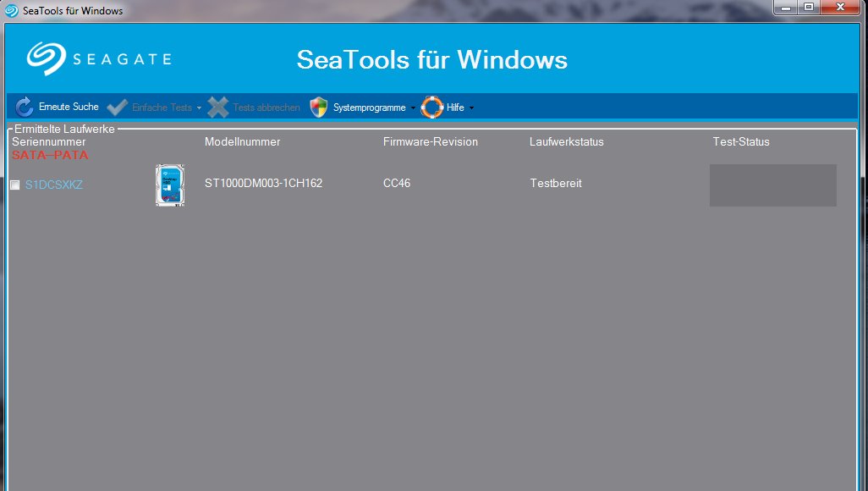Click the Seagate logo in header
This screenshot has width=868, height=491.
point(99,58)
